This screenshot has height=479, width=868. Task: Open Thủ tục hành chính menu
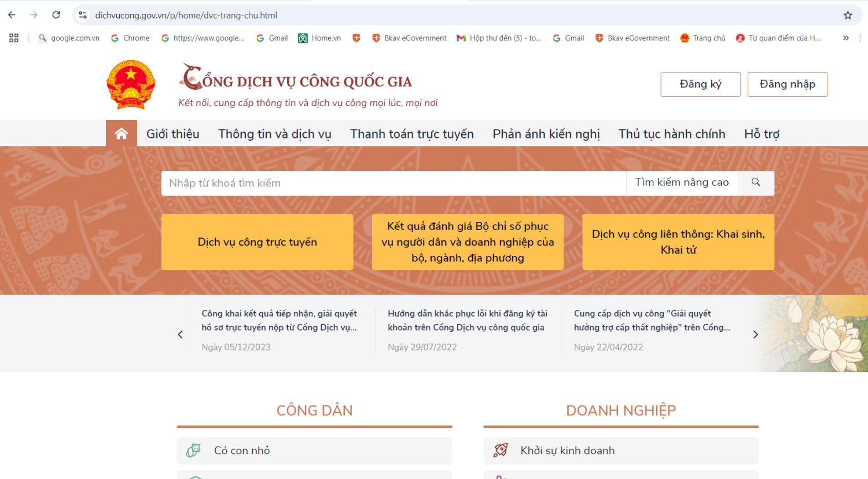coord(672,134)
